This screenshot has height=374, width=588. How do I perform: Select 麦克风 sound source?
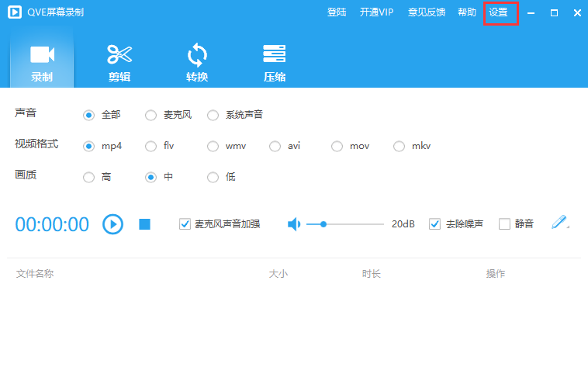(150, 115)
